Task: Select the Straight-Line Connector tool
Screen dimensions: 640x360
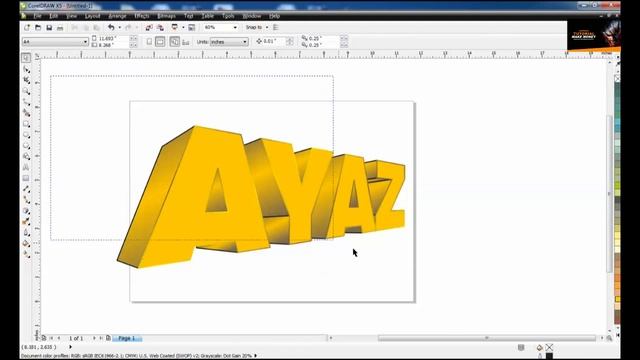Action: click(x=26, y=200)
